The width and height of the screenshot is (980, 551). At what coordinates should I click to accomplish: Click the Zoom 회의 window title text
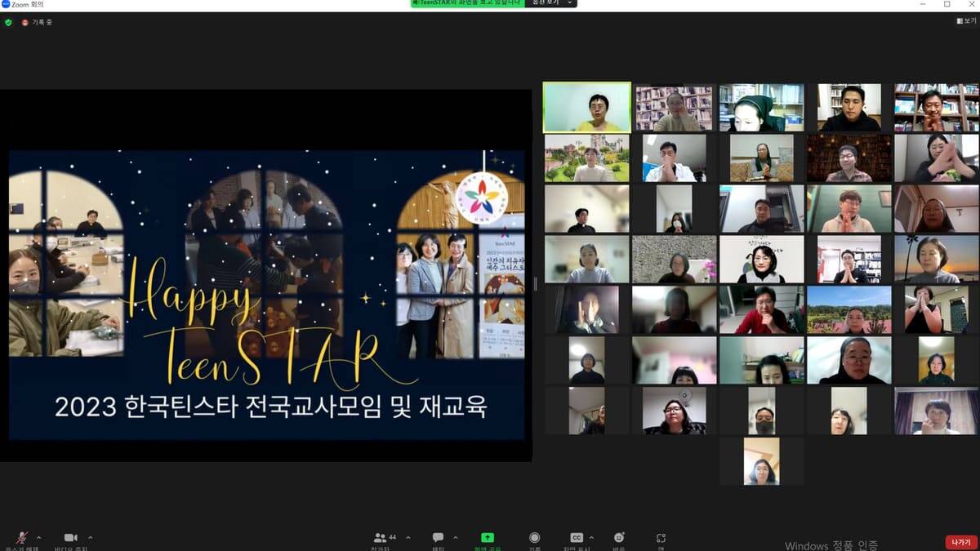[28, 4]
